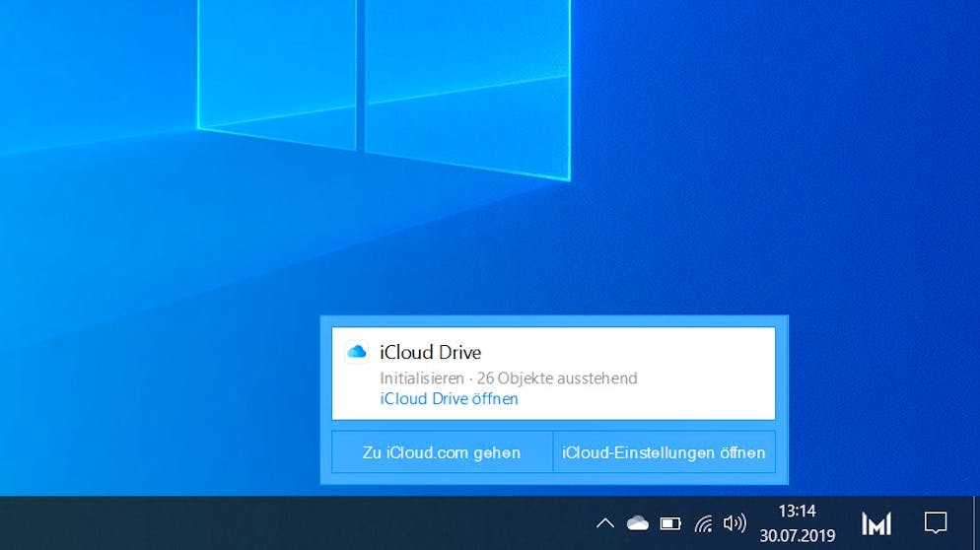Click iCloud-Einstellungen öffnen button
The image size is (980, 550).
pyautogui.click(x=664, y=452)
